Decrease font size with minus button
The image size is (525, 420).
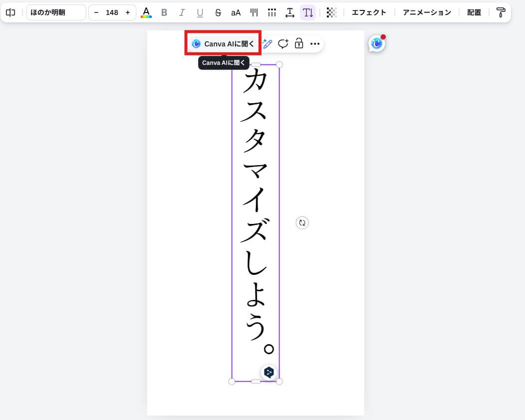96,12
